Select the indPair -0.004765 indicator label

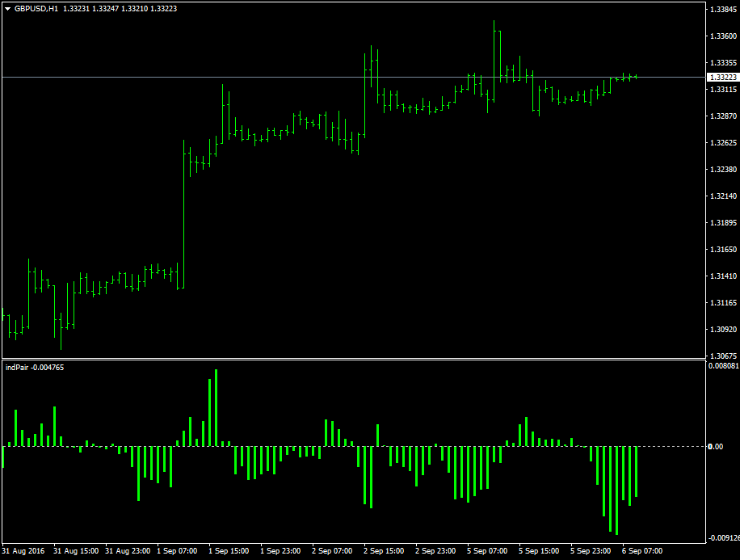tap(35, 368)
